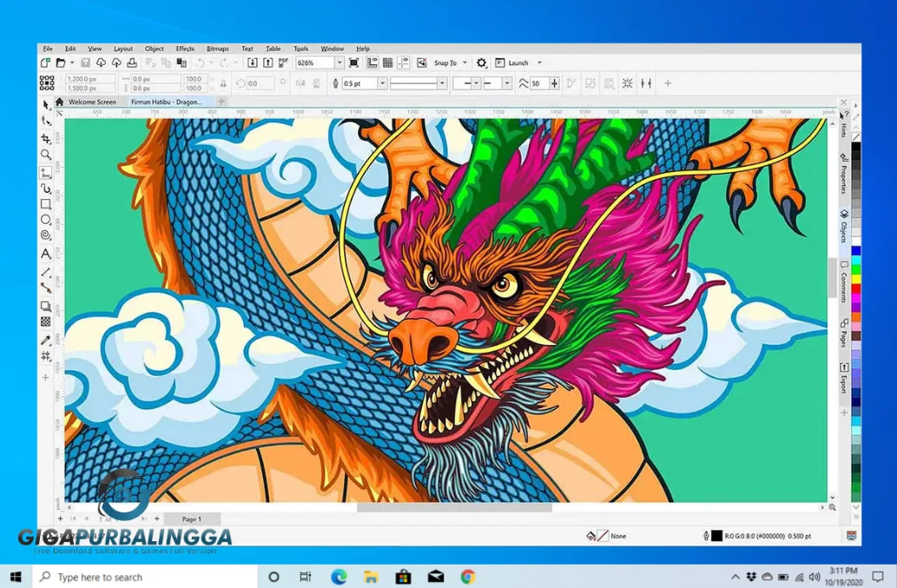Select the Text tool

click(46, 254)
